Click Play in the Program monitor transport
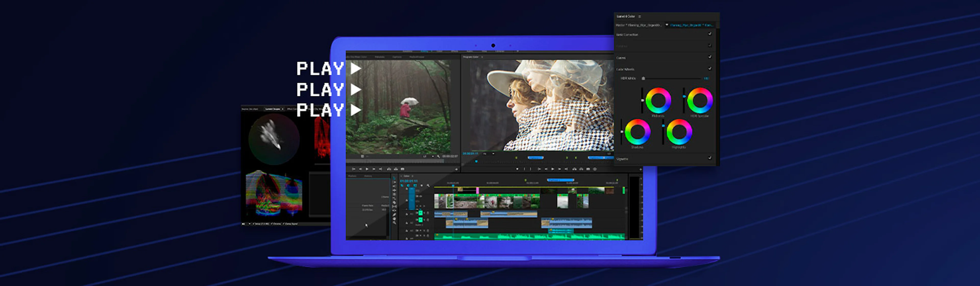Screen dimensions: 980x286 [x=553, y=169]
